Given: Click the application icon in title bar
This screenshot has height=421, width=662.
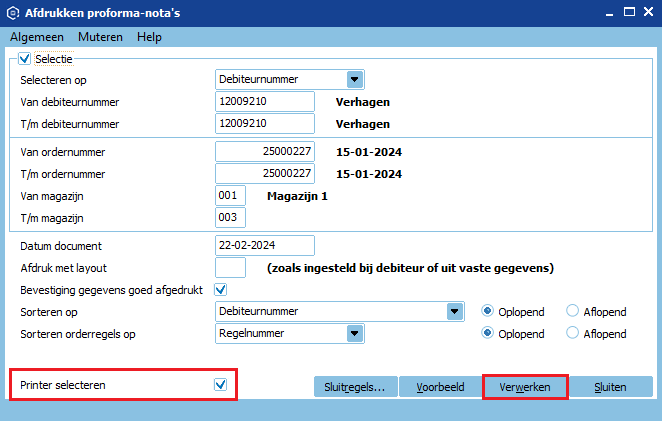Looking at the screenshot, I should coord(13,13).
